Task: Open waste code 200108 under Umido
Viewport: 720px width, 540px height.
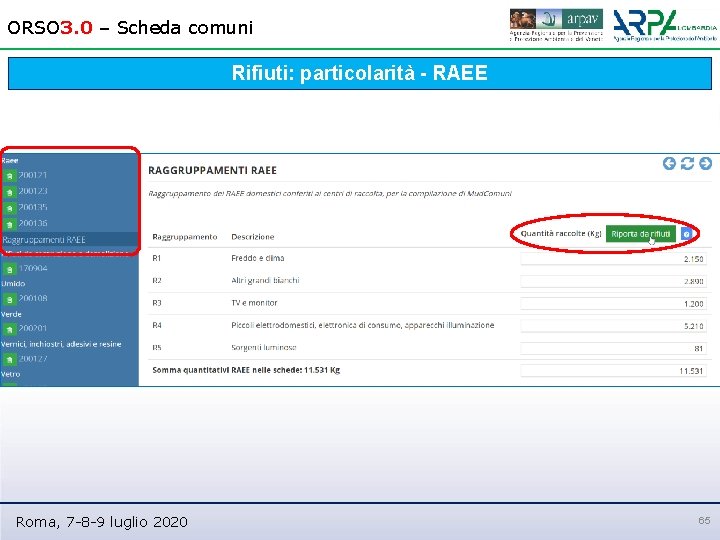Action: point(33,298)
